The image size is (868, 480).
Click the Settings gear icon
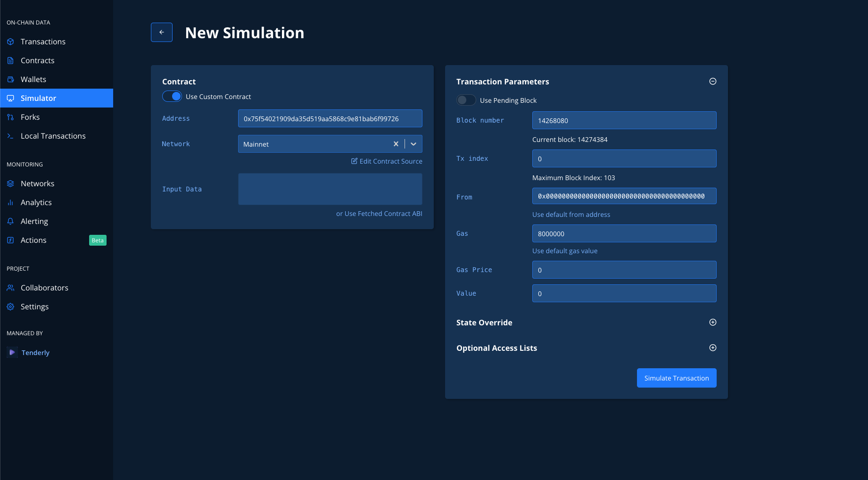click(x=10, y=307)
